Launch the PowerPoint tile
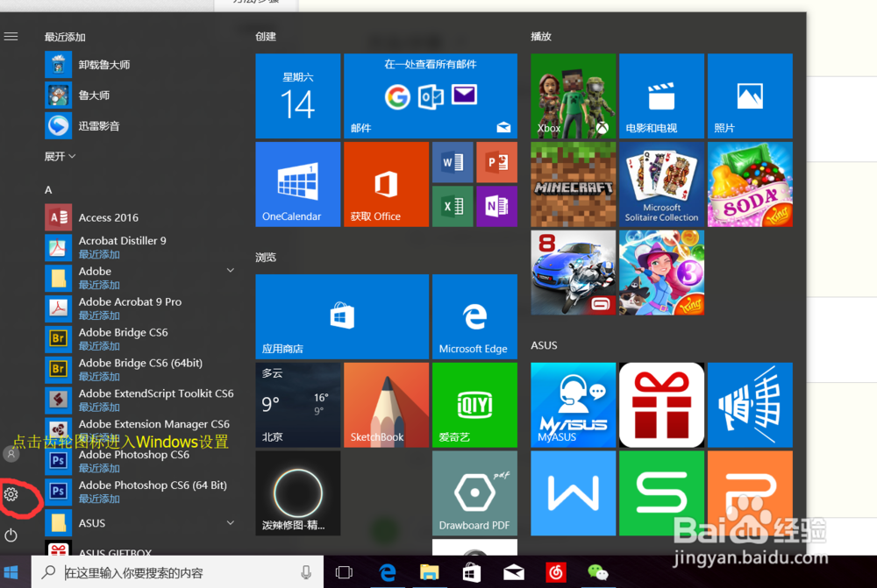Viewport: 877px width, 588px height. (x=496, y=162)
